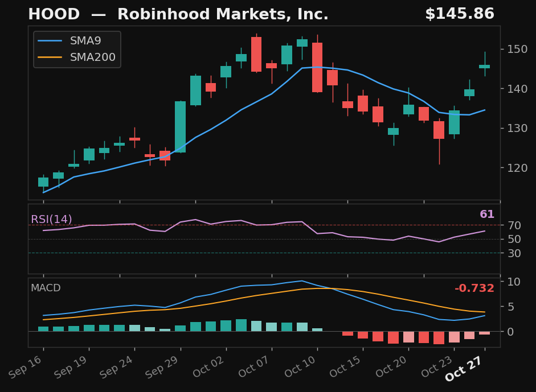Click the Oct 23 date label

point(437,366)
